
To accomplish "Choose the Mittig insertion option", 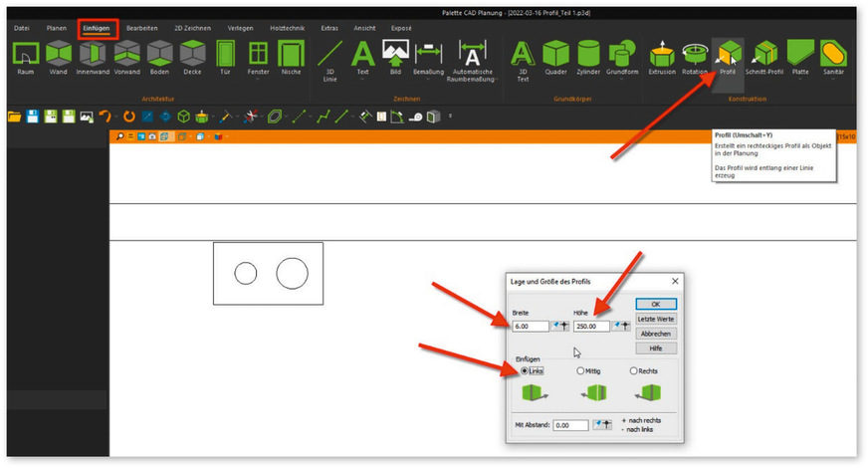I will (580, 370).
